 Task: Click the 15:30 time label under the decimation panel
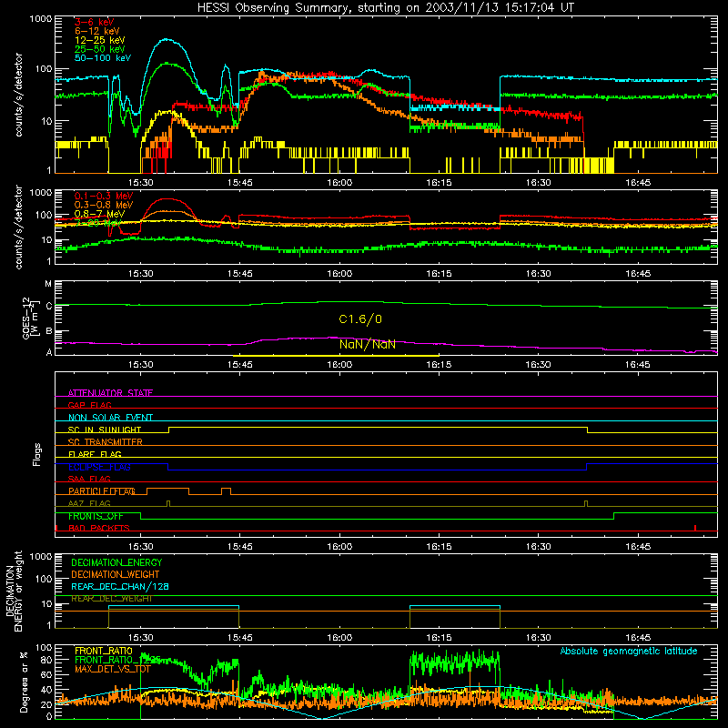tap(141, 638)
